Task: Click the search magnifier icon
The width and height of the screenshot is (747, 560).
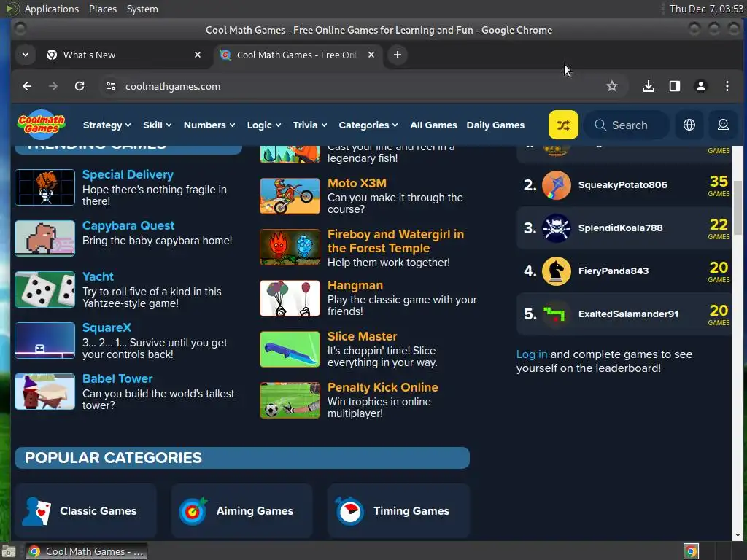Action: pyautogui.click(x=600, y=125)
